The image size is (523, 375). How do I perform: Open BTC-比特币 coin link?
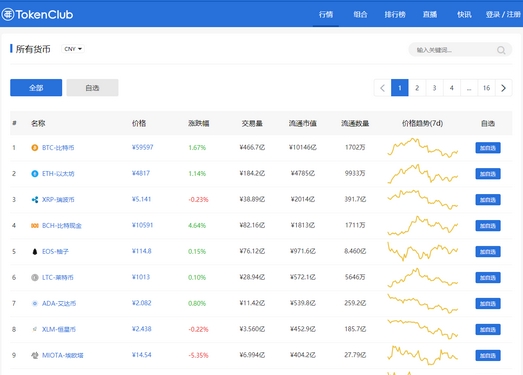58,147
